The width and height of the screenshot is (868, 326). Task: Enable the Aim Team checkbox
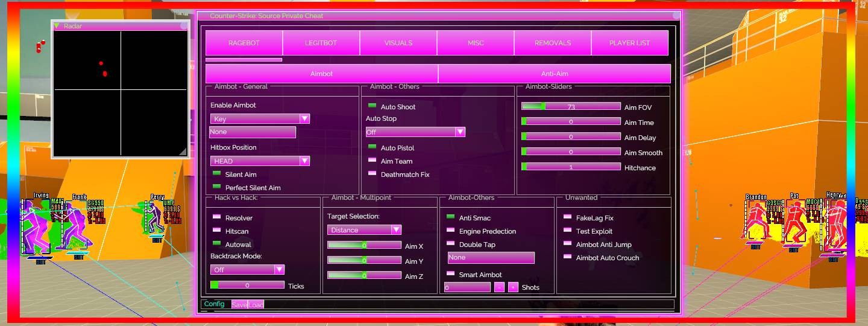tap(373, 161)
